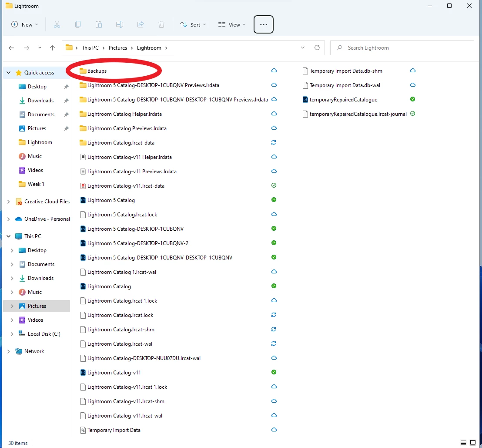Expand Creative Cloud Files tree node
This screenshot has width=482, height=448.
[9, 202]
